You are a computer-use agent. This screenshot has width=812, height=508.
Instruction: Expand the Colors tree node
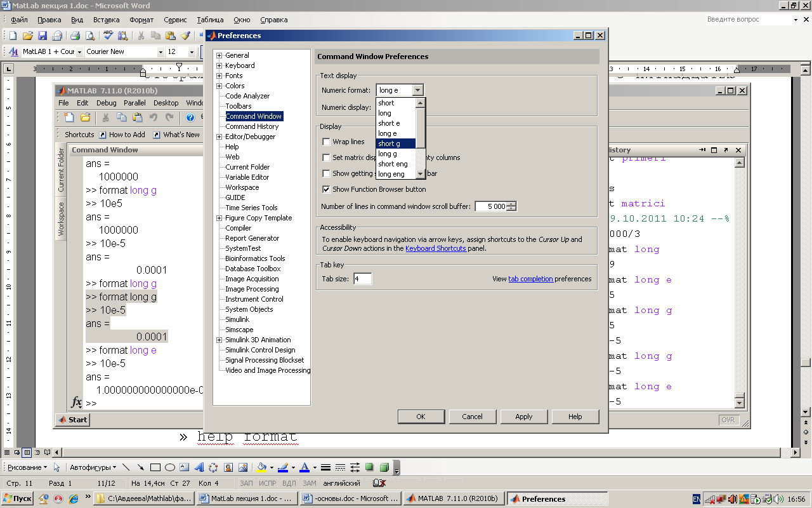click(219, 86)
